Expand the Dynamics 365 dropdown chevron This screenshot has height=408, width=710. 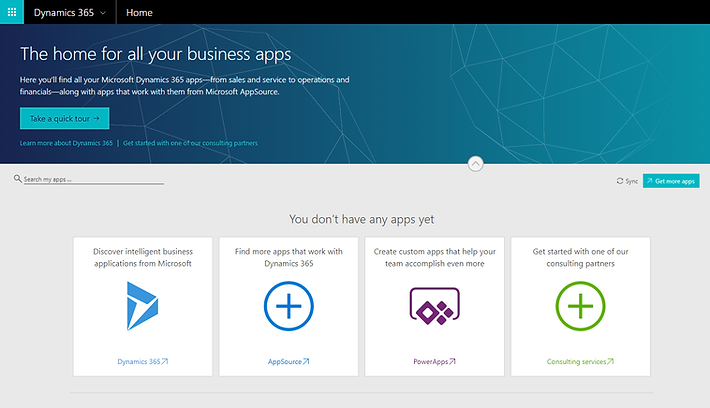(x=103, y=13)
